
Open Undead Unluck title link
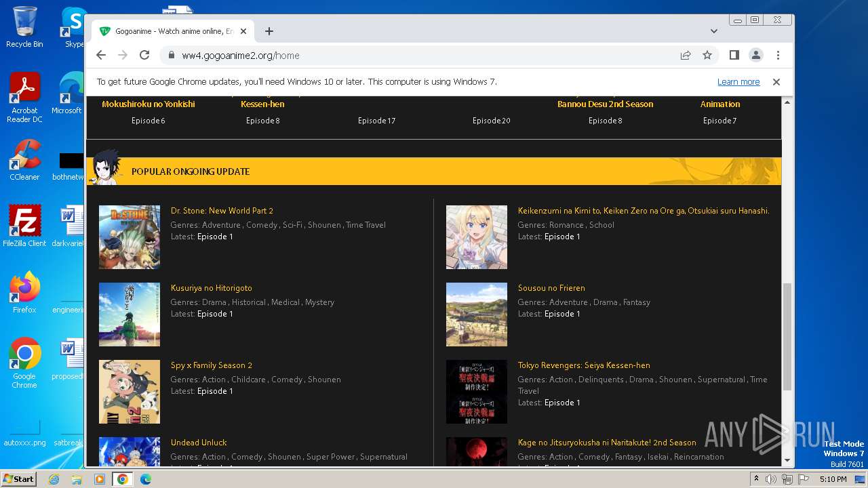[x=199, y=443]
